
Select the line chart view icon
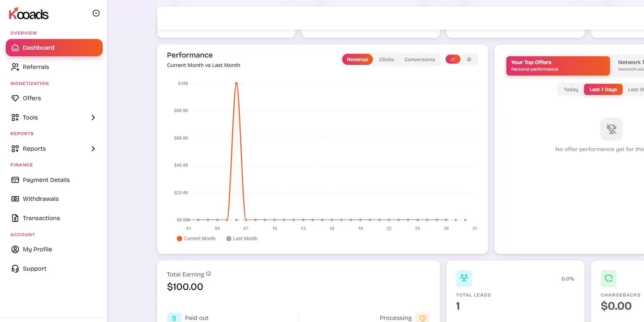(x=453, y=60)
